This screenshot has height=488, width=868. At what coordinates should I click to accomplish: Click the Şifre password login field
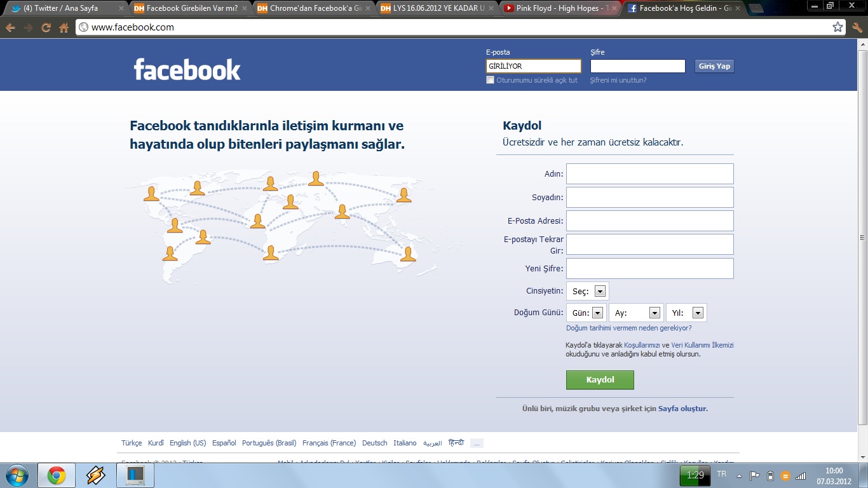coord(638,66)
